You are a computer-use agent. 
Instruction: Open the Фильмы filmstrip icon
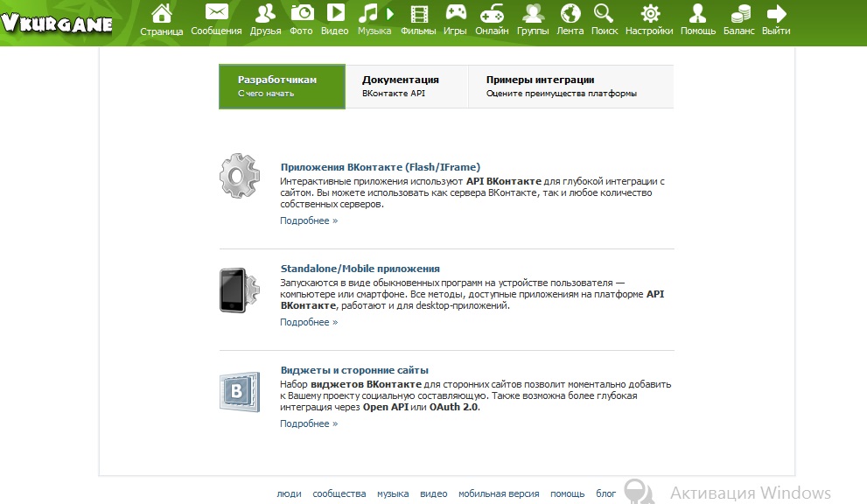tap(420, 14)
